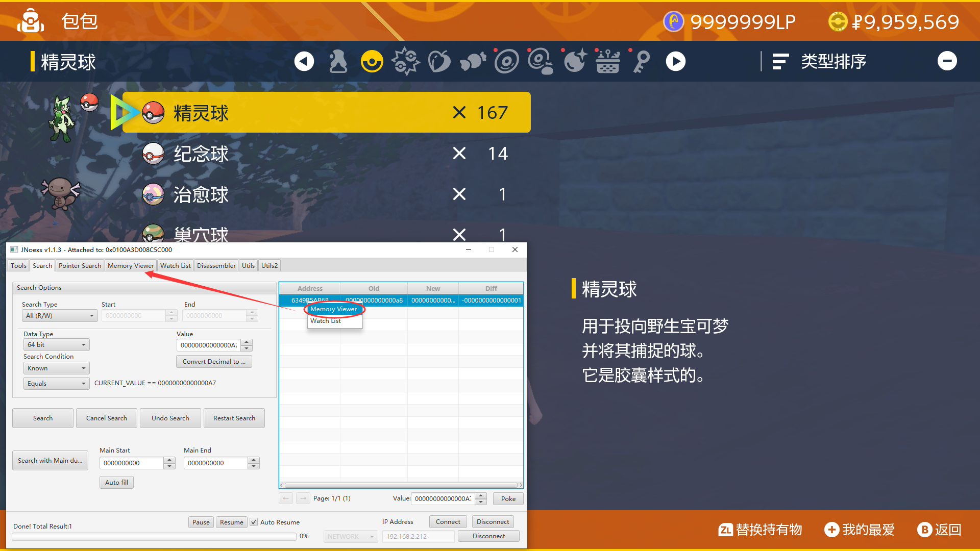
Task: Click the brown Wooper party Pokémon icon
Action: pos(61,193)
